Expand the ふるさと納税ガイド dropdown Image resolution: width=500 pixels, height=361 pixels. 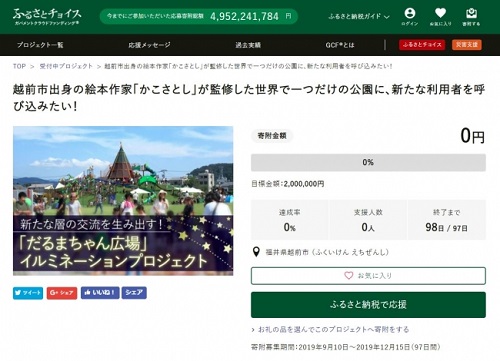(359, 16)
